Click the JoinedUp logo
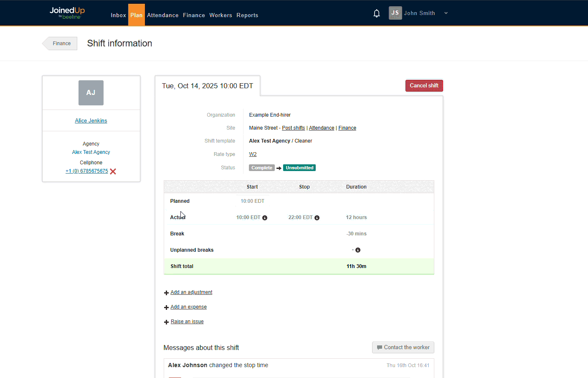 tap(67, 13)
